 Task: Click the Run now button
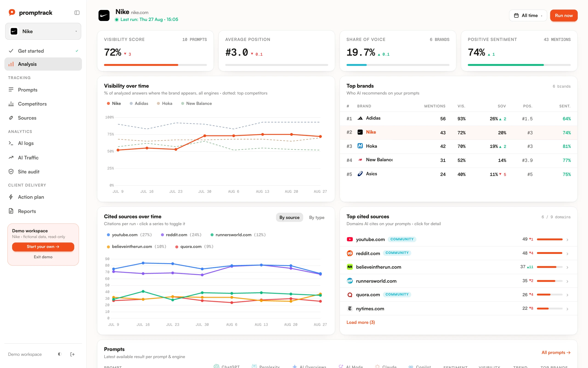pyautogui.click(x=564, y=16)
